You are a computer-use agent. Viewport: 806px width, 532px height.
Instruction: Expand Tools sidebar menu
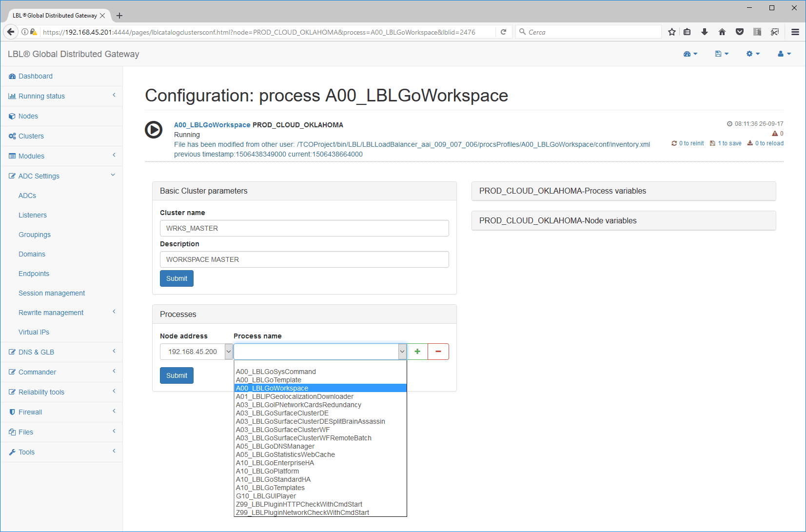coord(61,452)
